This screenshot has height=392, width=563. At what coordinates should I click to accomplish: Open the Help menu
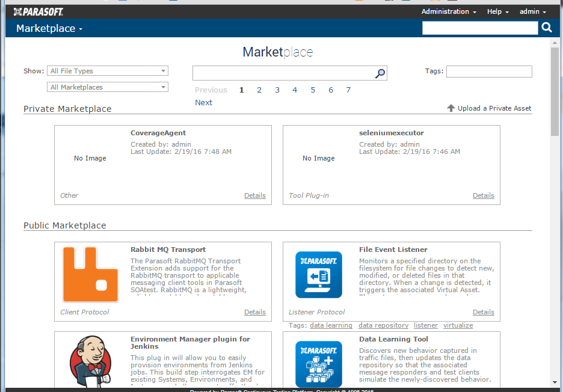coord(497,11)
